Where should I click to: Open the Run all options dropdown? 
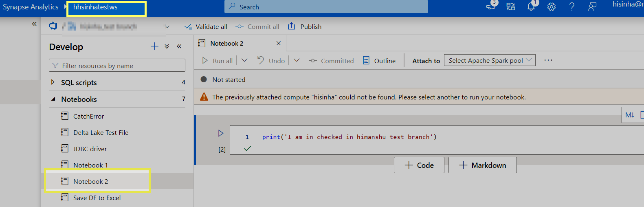(244, 60)
